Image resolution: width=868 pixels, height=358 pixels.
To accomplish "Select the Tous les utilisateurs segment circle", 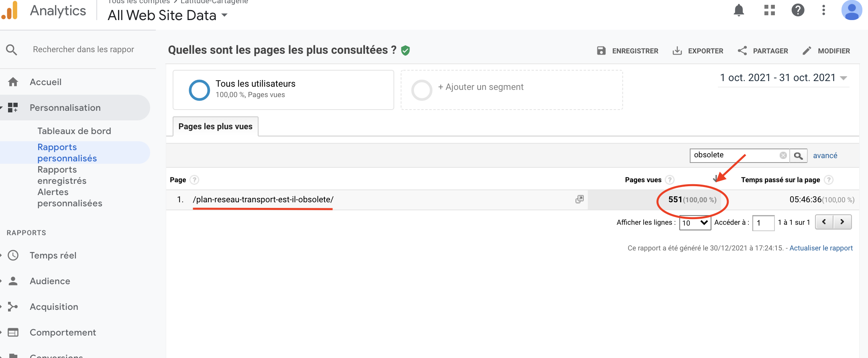I will [199, 90].
